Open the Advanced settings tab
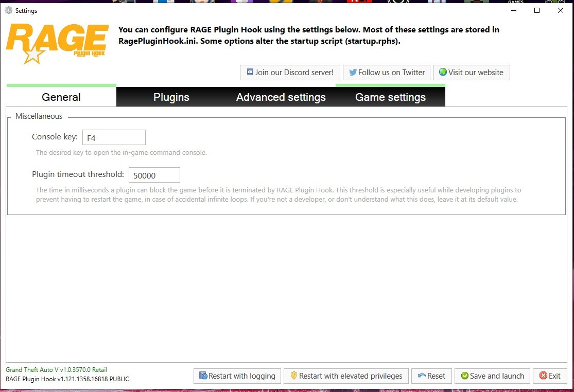The height and width of the screenshot is (392, 574). tap(281, 97)
